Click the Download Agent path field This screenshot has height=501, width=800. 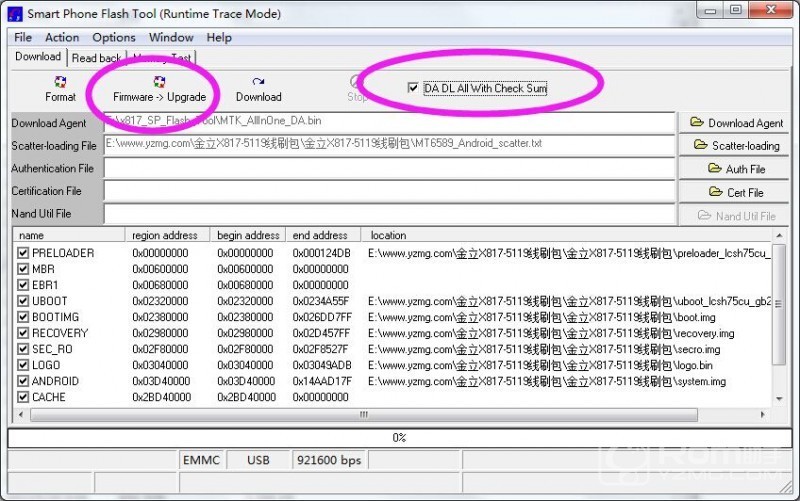pos(389,122)
